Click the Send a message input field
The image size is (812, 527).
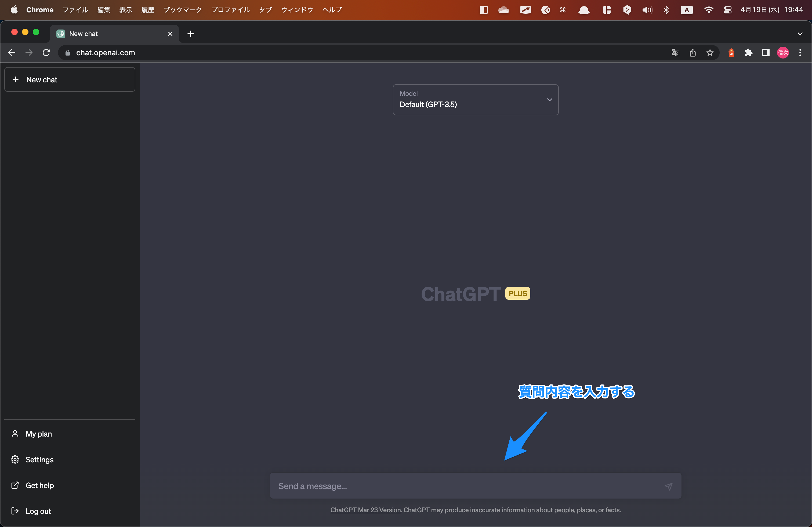click(x=467, y=486)
